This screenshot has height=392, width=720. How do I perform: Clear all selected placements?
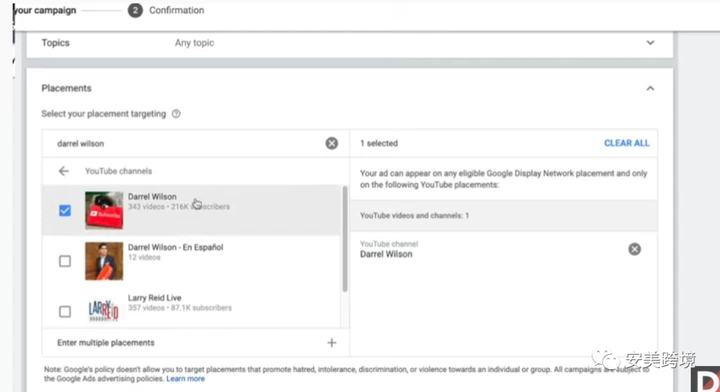pos(626,143)
